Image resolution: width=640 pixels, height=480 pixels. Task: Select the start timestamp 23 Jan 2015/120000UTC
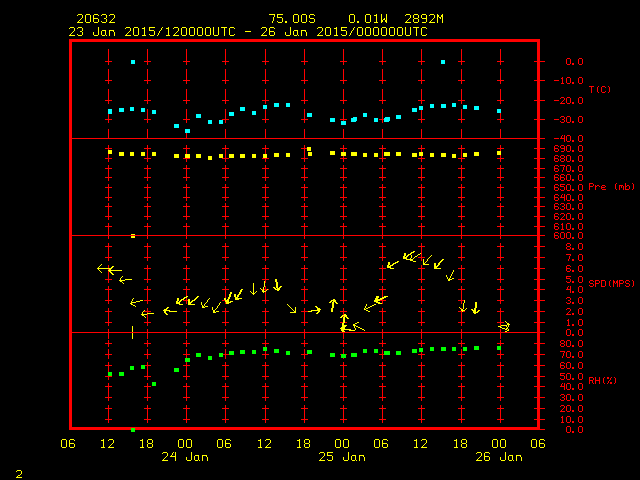[x=152, y=32]
